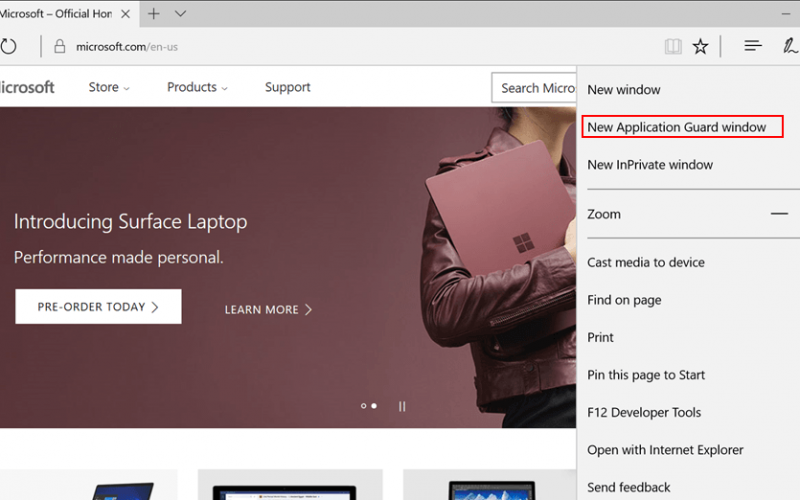Add page to favorites star icon

point(700,46)
